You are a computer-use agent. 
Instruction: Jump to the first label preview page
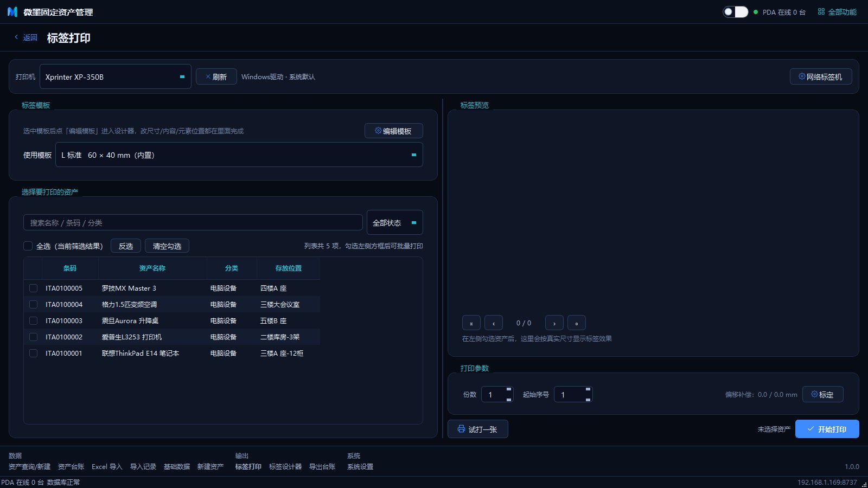(x=471, y=323)
